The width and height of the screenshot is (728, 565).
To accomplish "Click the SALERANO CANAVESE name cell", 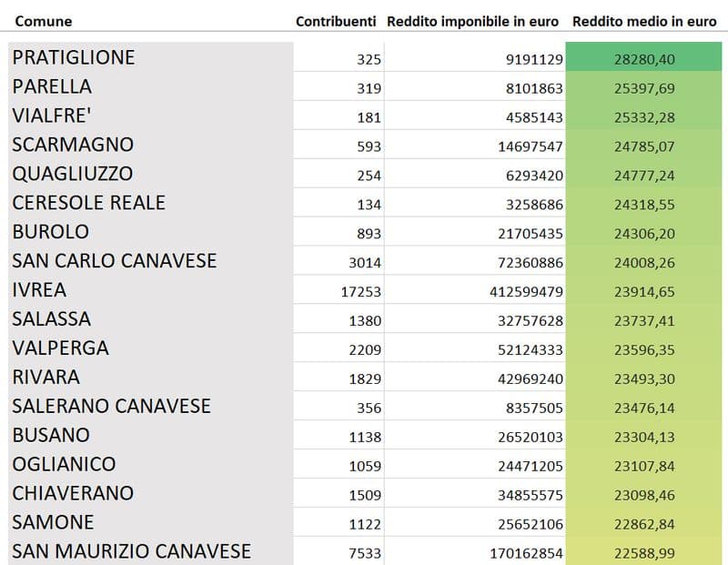I will coord(112,406).
